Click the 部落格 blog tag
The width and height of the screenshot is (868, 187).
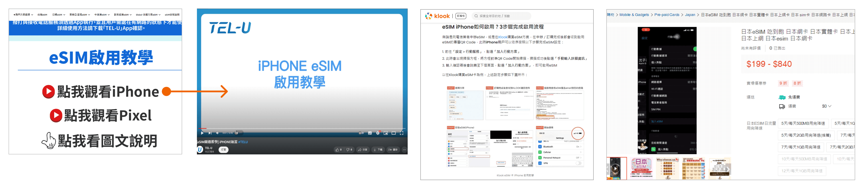461,16
